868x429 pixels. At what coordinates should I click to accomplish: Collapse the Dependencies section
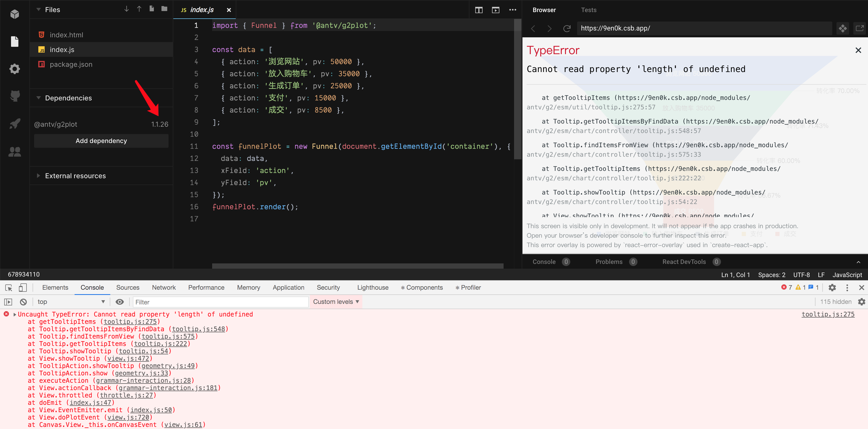click(39, 98)
